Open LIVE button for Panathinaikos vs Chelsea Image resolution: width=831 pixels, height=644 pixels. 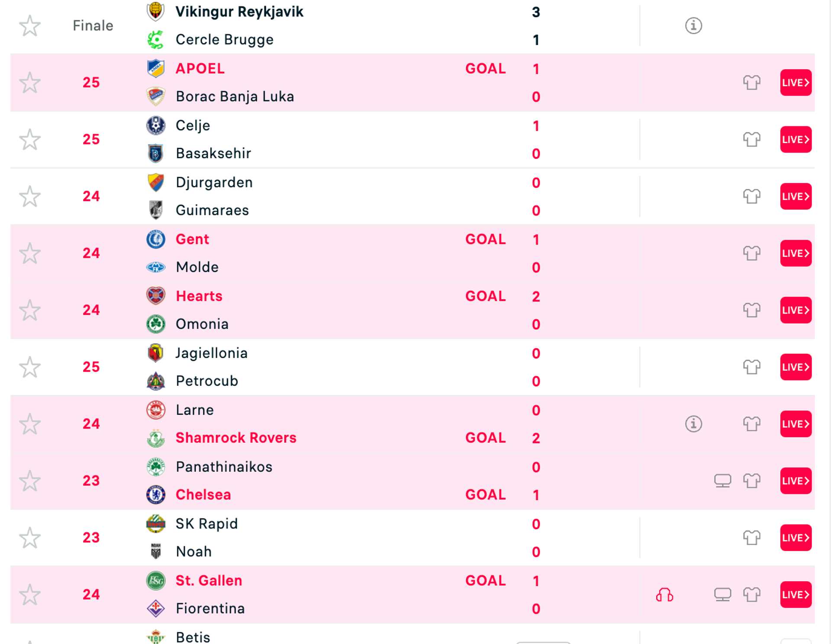796,481
